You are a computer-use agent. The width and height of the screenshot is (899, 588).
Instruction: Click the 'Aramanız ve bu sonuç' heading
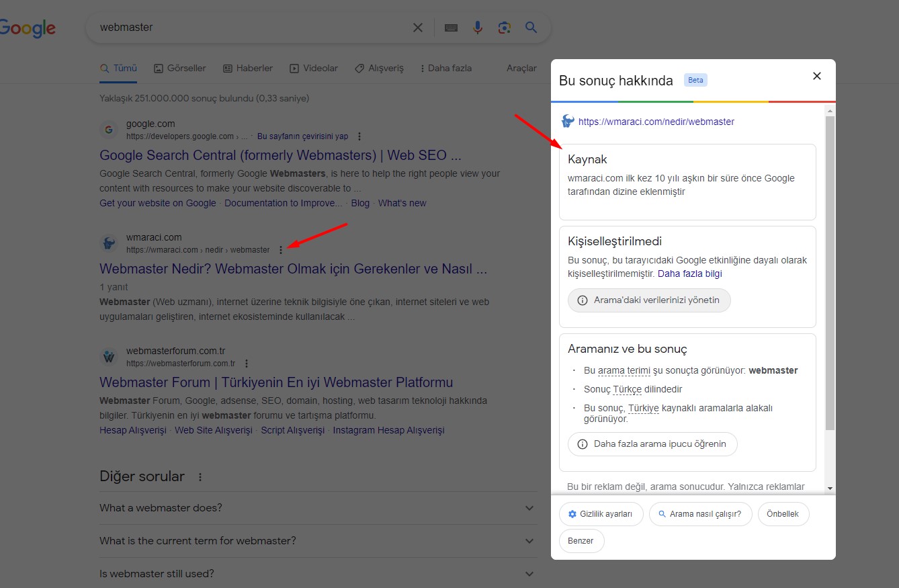click(628, 349)
